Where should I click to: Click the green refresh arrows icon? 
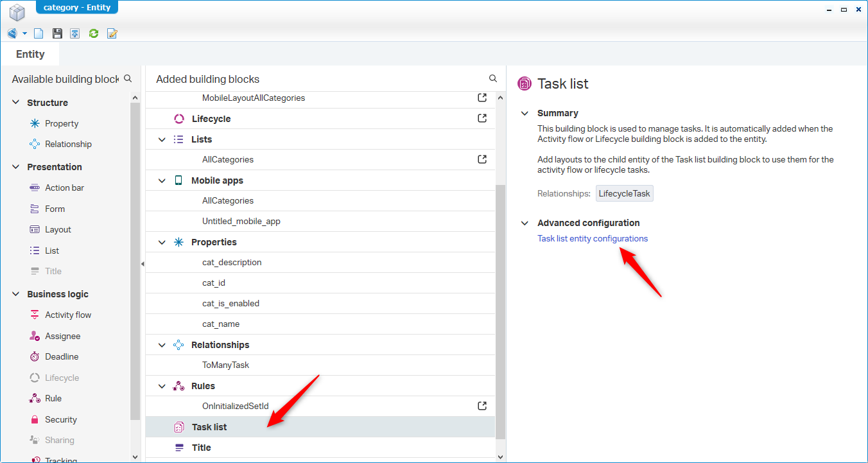click(x=94, y=33)
